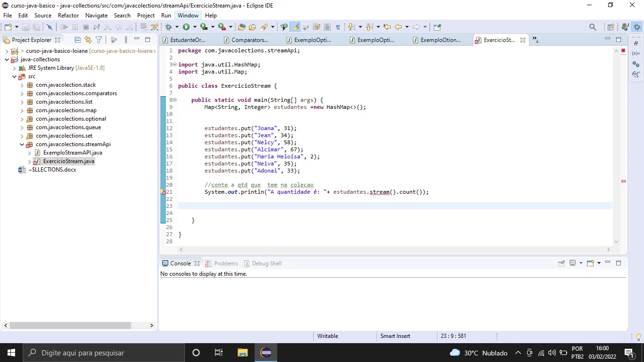Click the Pin Editor toolbar icon

[437, 27]
